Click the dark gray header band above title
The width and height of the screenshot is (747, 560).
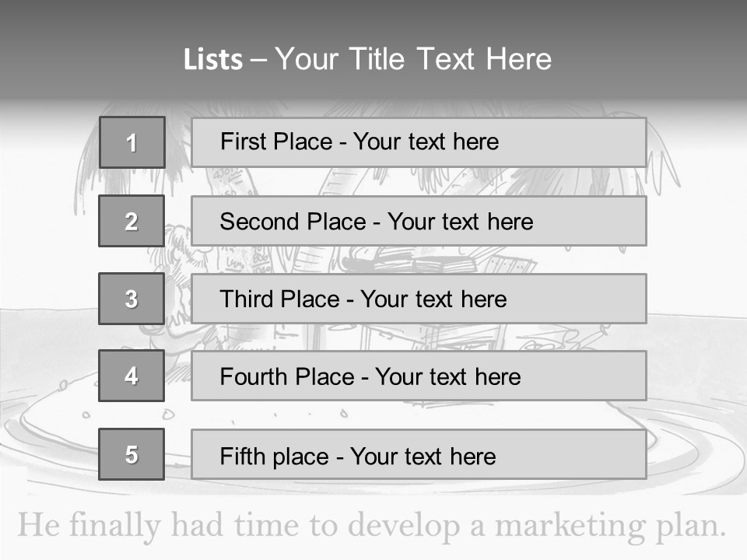[373, 19]
